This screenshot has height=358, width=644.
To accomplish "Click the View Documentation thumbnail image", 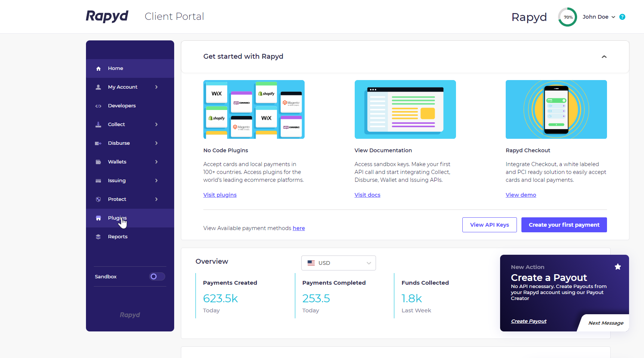I will [x=405, y=109].
